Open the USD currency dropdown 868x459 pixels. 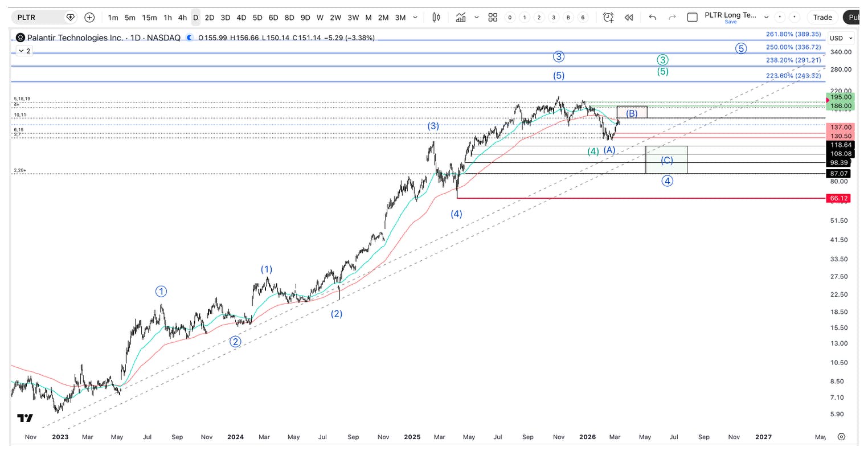coord(841,38)
